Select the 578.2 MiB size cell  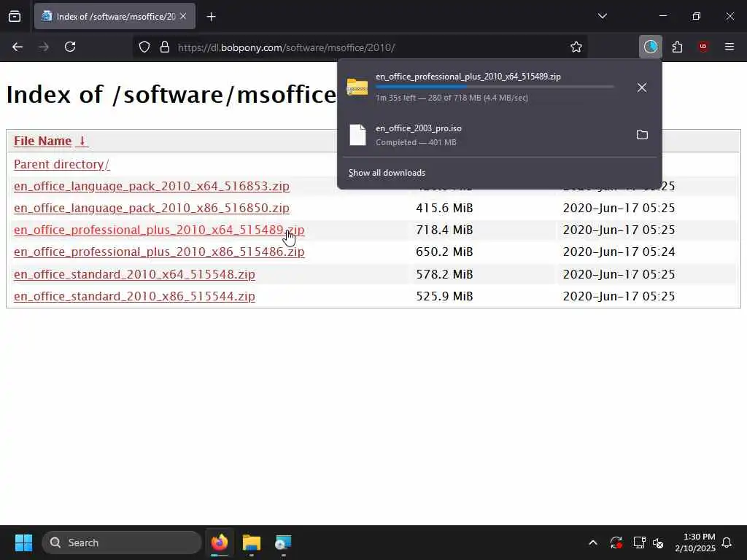444,274
